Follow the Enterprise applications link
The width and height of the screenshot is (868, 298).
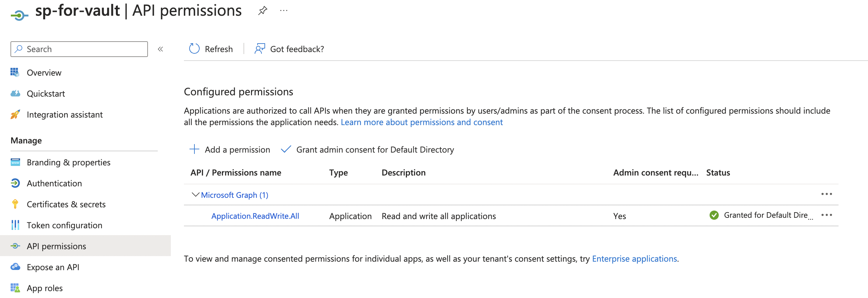[634, 259]
